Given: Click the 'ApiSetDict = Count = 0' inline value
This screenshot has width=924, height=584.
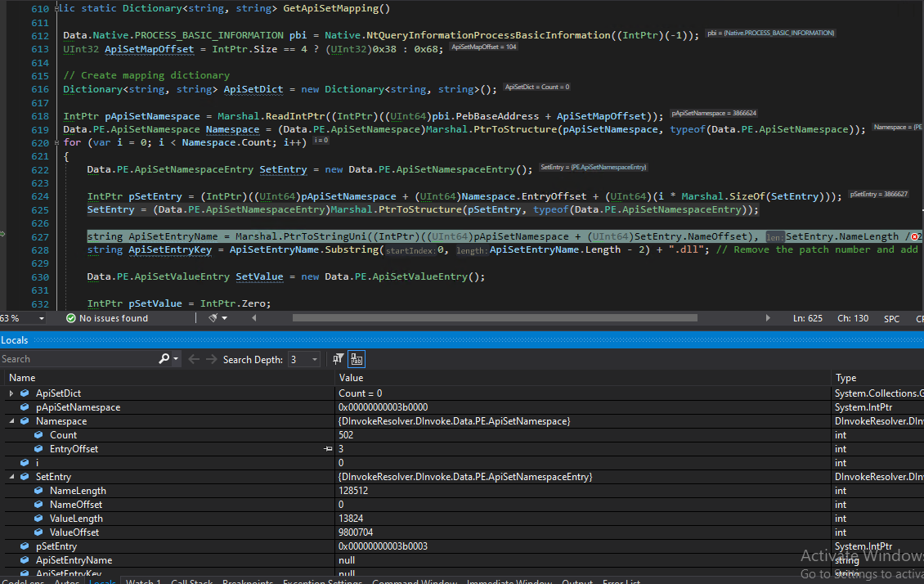Looking at the screenshot, I should click(x=537, y=88).
